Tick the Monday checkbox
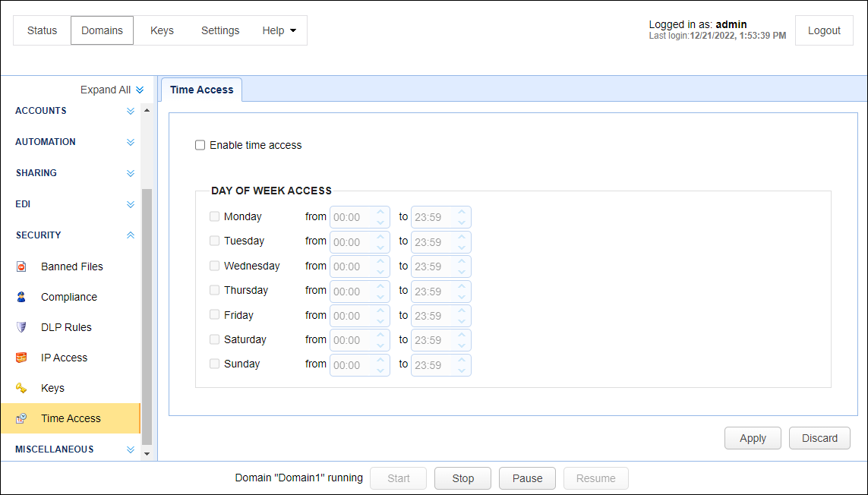The width and height of the screenshot is (868, 495). click(215, 216)
